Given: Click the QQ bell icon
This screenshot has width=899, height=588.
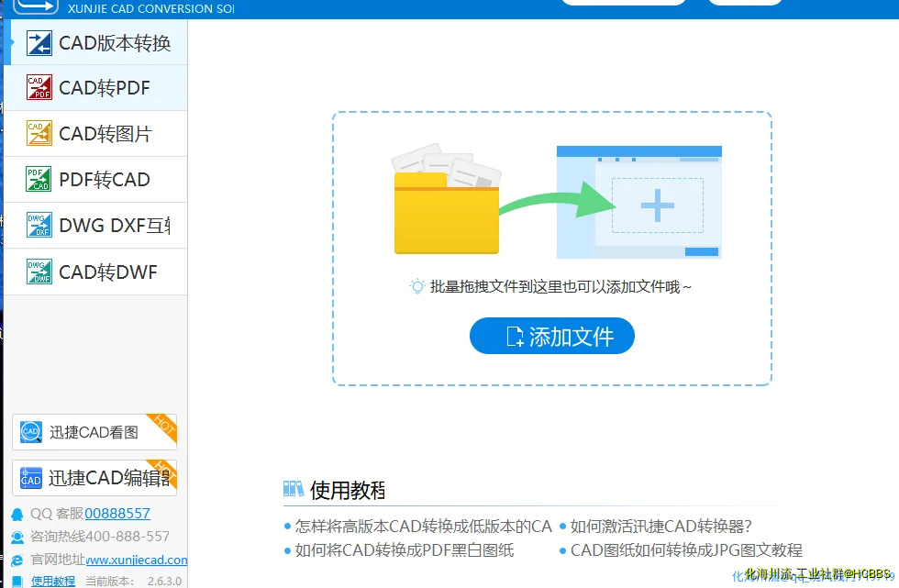Looking at the screenshot, I should 17,514.
